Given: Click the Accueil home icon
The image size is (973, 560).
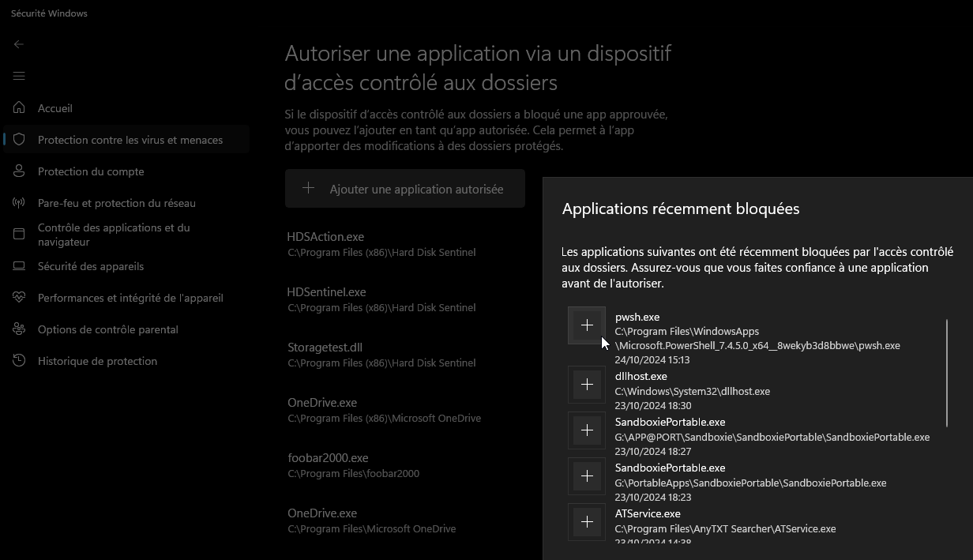Looking at the screenshot, I should point(19,108).
